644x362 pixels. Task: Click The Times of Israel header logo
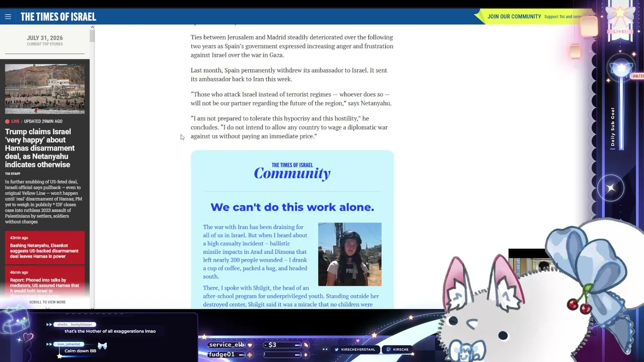click(58, 17)
